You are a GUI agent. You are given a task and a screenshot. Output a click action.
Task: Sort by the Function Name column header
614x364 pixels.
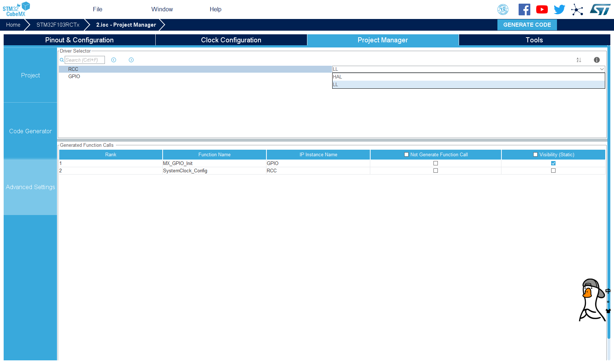coord(215,155)
